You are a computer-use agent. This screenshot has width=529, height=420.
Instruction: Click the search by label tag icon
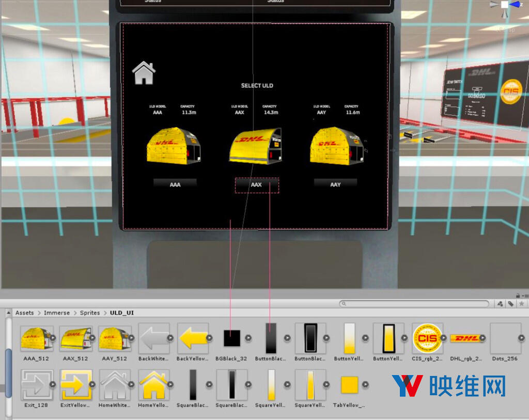(x=510, y=304)
